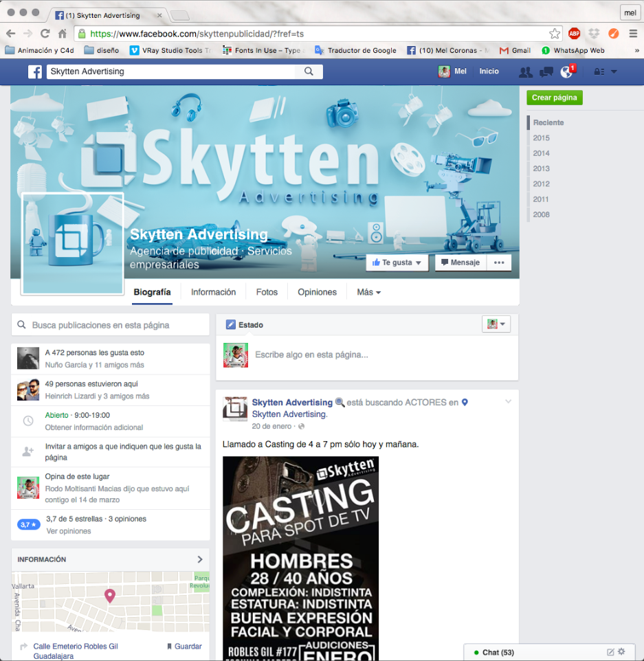Click the location pin in post header

465,403
